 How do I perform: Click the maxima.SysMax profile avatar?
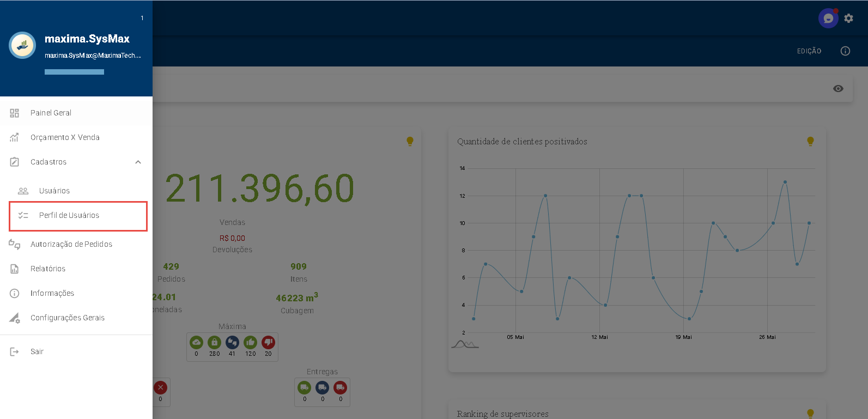click(x=22, y=45)
